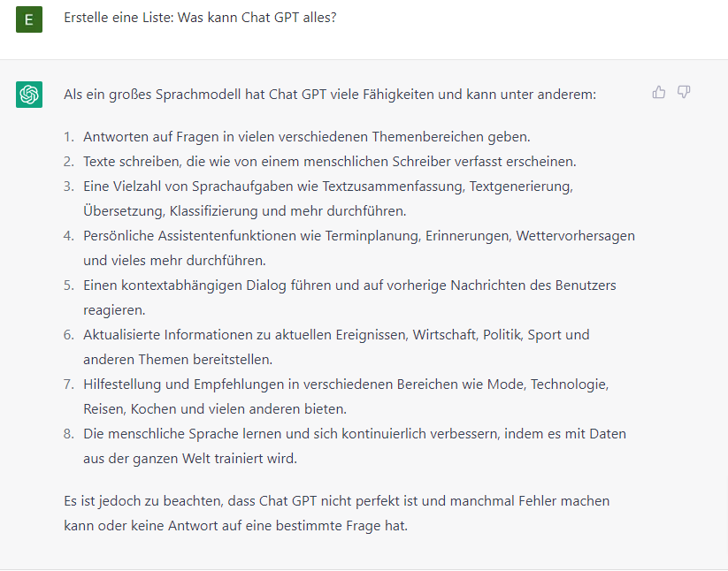
Task: Click the thumbs up feedback icon
Action: [659, 92]
